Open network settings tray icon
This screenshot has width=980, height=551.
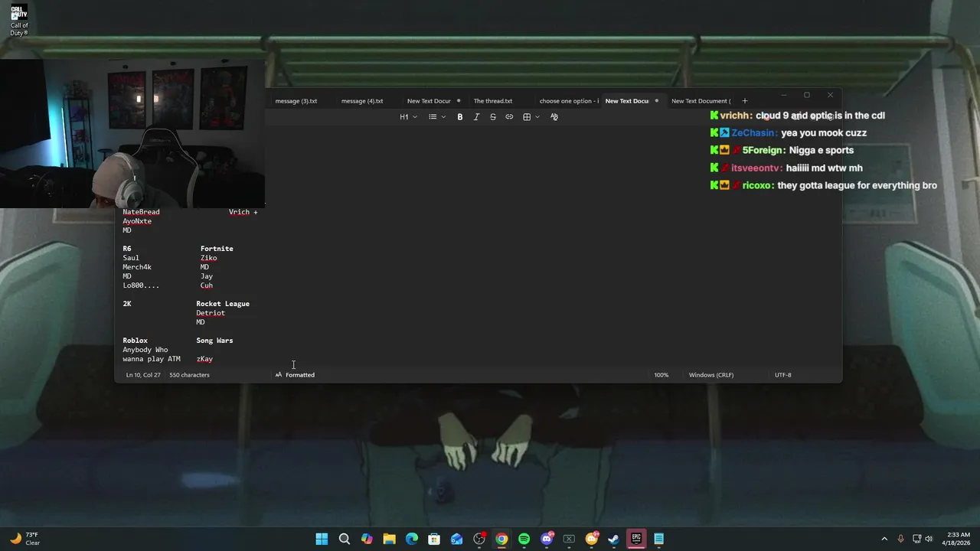coord(916,539)
